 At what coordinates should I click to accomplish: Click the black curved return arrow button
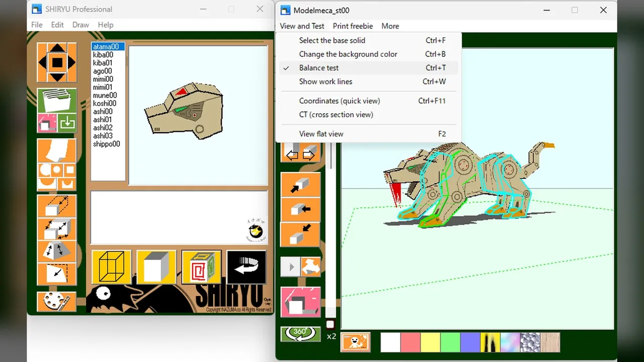click(x=247, y=267)
